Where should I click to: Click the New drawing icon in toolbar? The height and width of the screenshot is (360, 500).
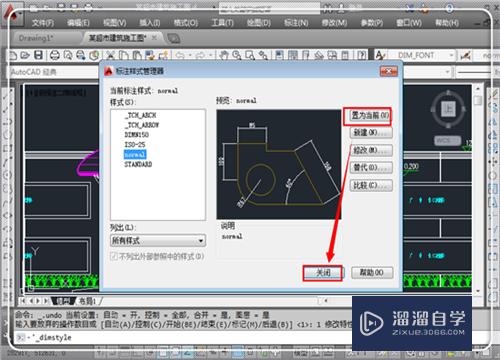[x=13, y=55]
